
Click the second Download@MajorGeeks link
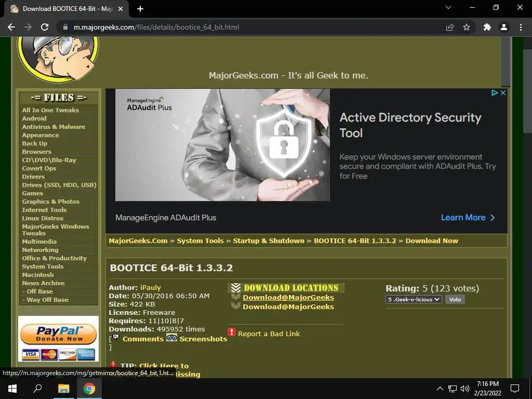pyautogui.click(x=288, y=307)
